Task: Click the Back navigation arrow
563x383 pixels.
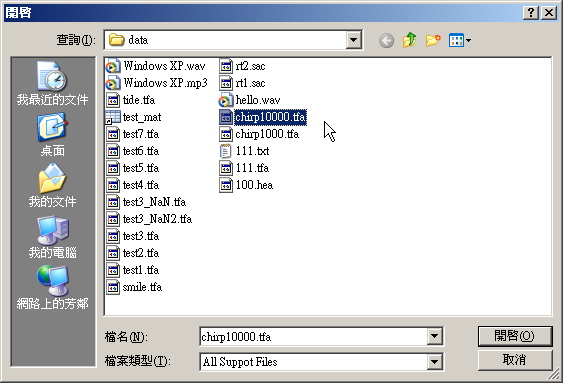Action: (x=386, y=41)
